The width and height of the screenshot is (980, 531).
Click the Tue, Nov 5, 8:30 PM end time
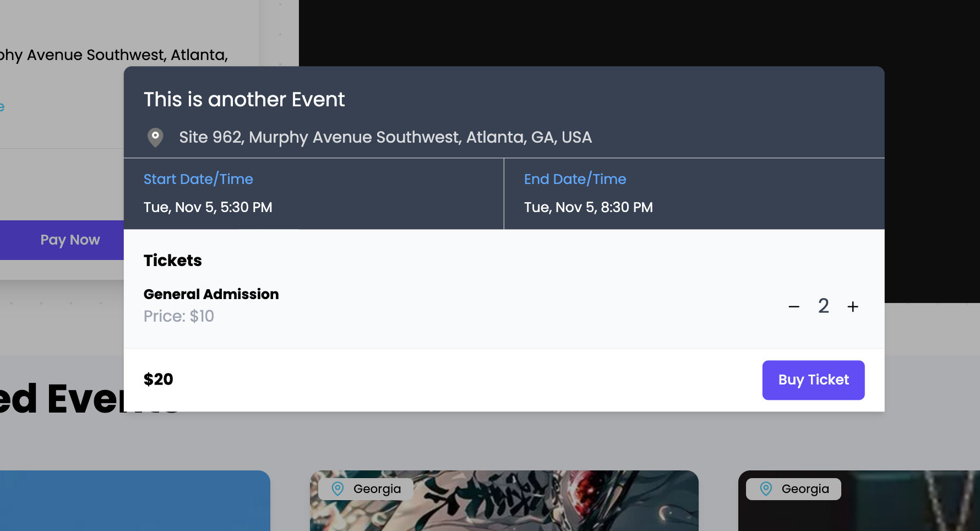click(589, 208)
